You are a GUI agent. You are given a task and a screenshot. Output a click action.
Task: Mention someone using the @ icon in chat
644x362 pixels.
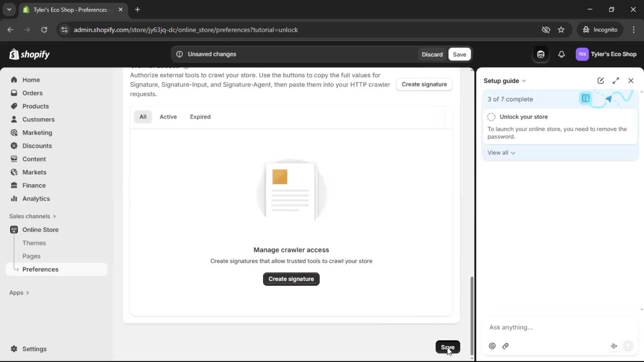pos(492,346)
